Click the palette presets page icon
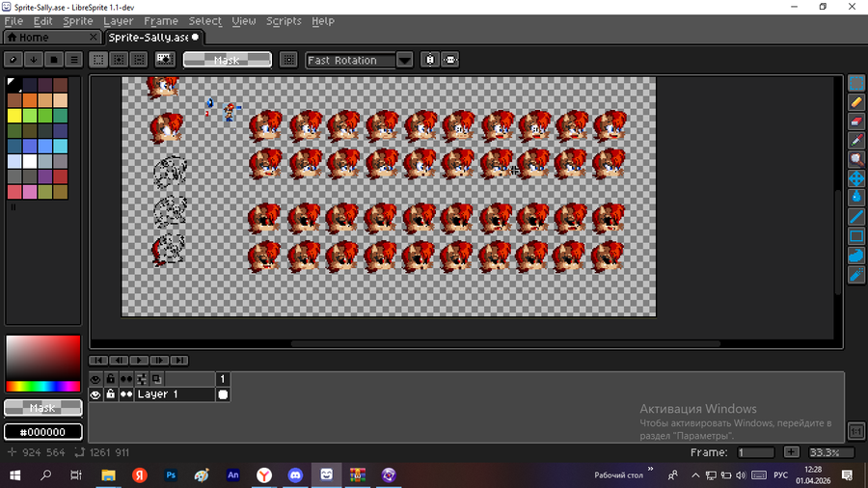The width and height of the screenshot is (868, 488). [x=54, y=60]
